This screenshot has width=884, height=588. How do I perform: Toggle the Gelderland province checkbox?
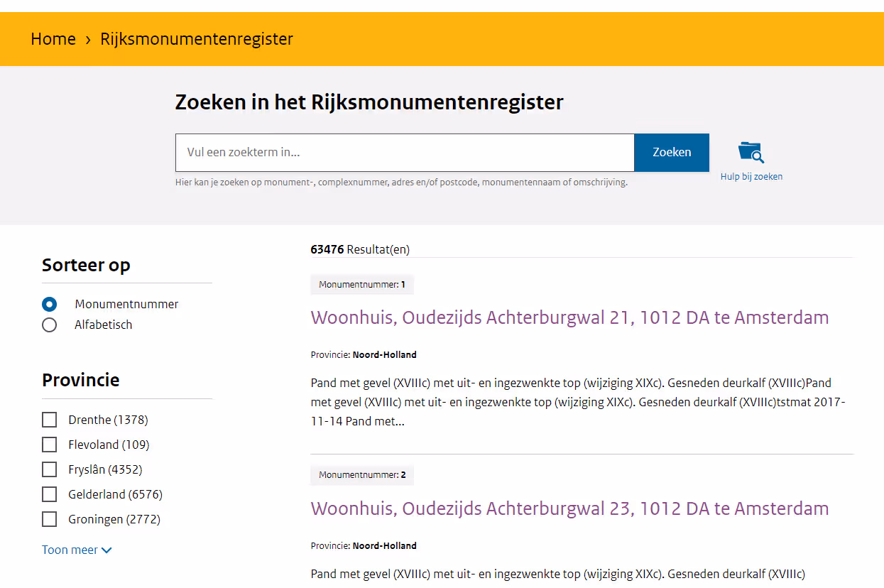pyautogui.click(x=49, y=494)
